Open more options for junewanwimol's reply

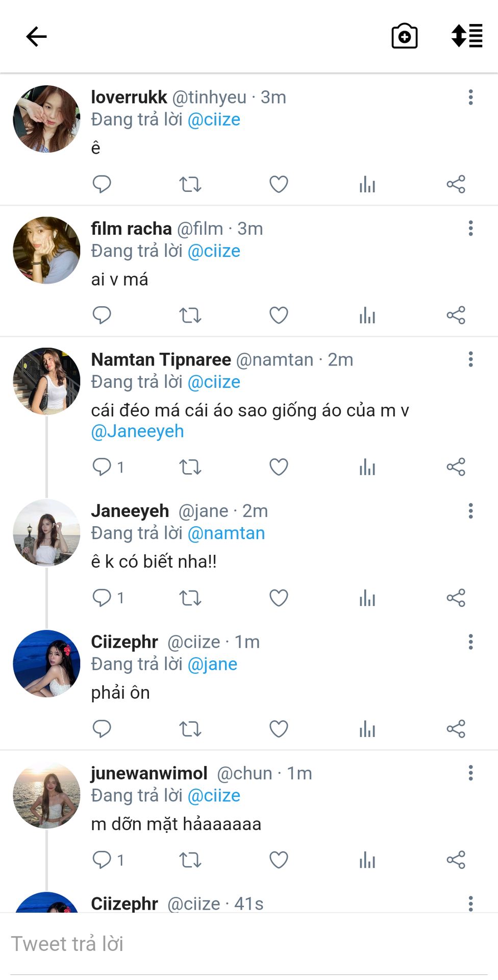pyautogui.click(x=470, y=773)
